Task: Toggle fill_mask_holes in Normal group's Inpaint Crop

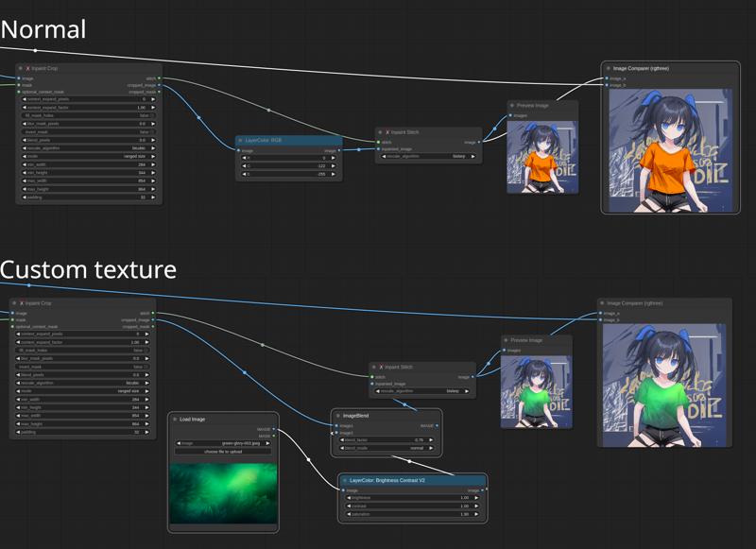Action: pos(89,115)
